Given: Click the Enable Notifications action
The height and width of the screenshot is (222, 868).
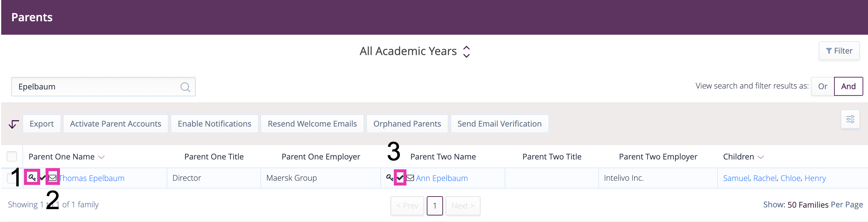Looking at the screenshot, I should 214,124.
